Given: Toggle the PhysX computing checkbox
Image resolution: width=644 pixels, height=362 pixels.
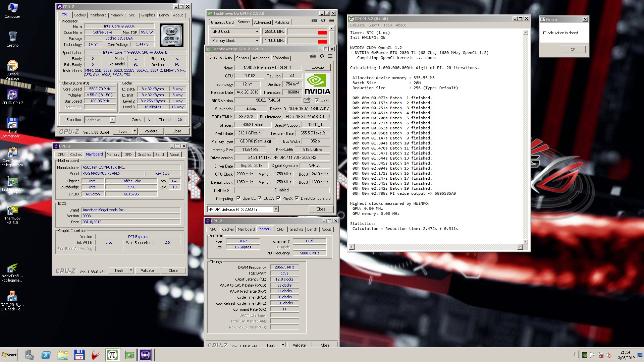Looking at the screenshot, I should pyautogui.click(x=278, y=198).
